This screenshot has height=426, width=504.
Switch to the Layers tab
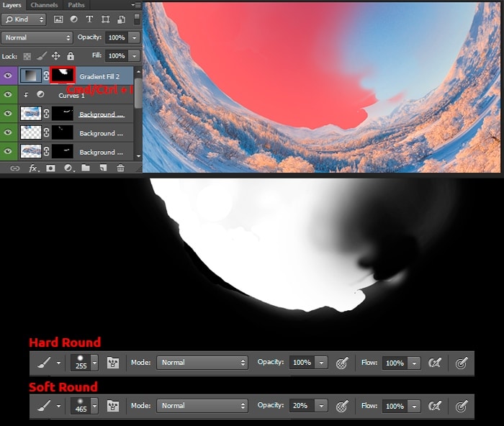point(12,5)
